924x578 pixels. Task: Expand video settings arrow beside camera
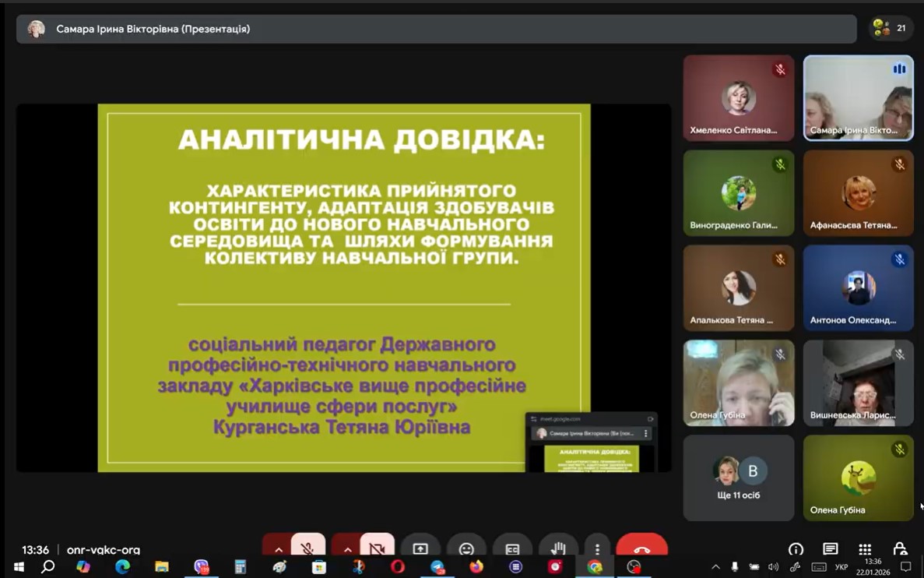click(x=347, y=548)
